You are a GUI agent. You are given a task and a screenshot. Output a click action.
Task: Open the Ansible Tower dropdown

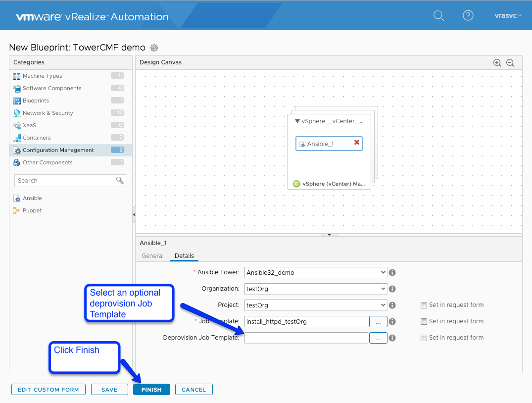point(316,273)
